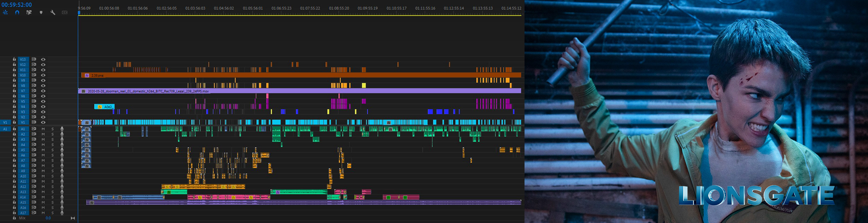Click the Mix volume value 0.0

point(48,218)
